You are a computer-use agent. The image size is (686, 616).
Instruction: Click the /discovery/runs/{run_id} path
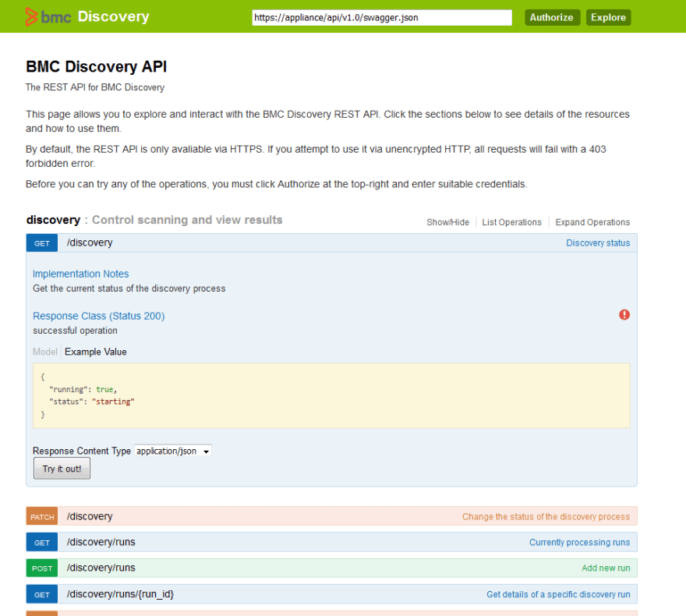(120, 594)
